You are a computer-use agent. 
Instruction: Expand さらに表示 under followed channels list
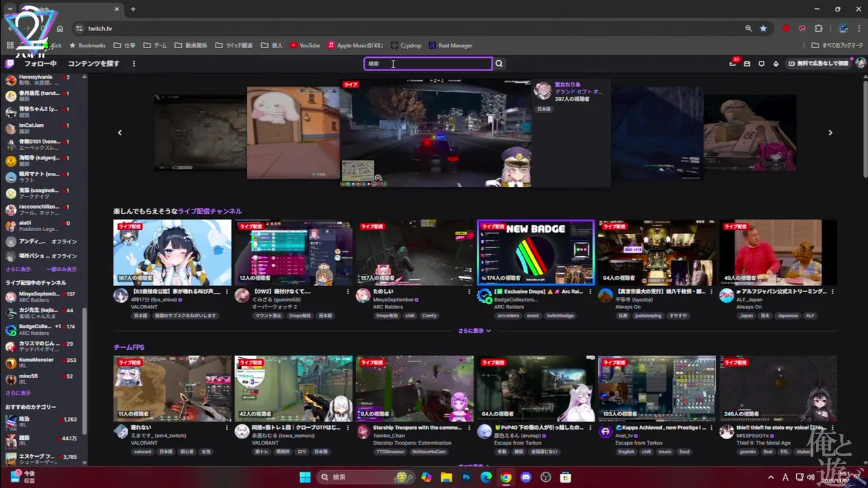point(18,269)
